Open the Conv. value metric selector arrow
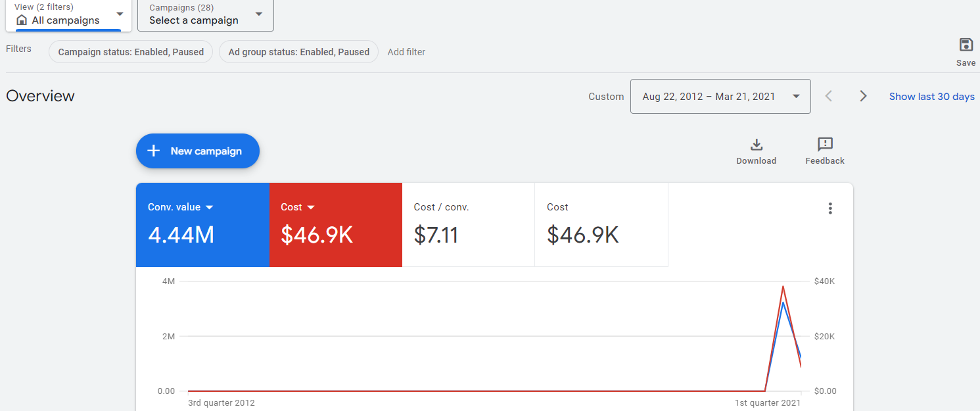This screenshot has width=980, height=411. 210,206
